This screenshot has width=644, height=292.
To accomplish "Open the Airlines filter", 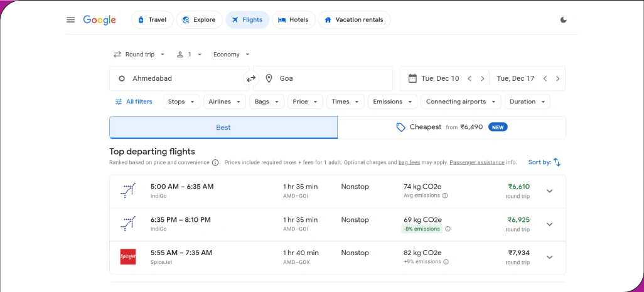I will coord(225,102).
